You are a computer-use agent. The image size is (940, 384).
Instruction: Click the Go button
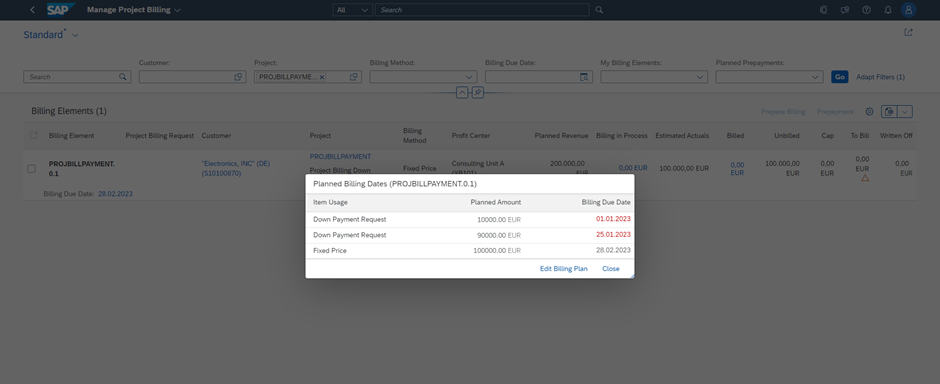(x=839, y=77)
